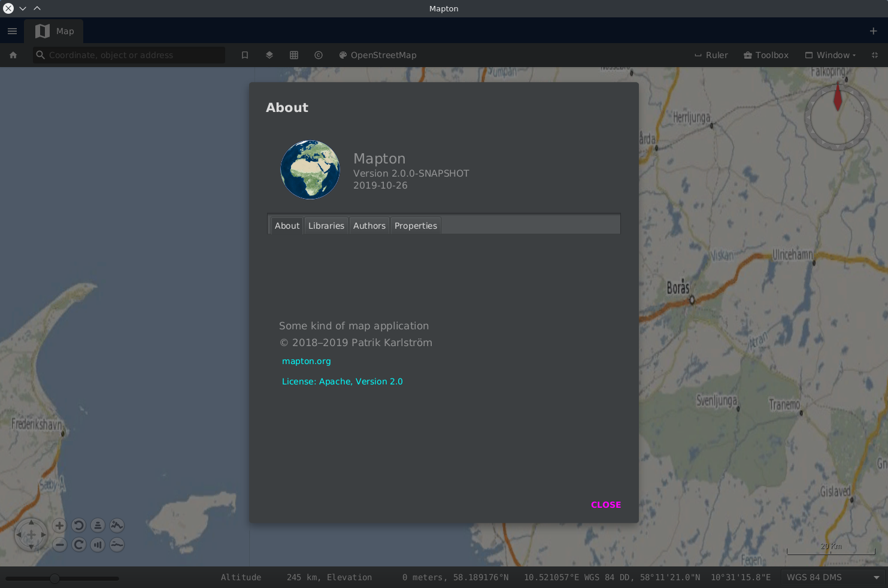
Task: Select the Map tab
Action: point(54,31)
